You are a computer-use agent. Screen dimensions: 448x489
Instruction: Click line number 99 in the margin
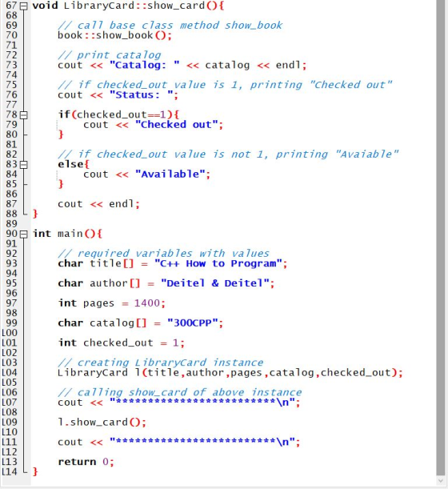tap(11, 323)
